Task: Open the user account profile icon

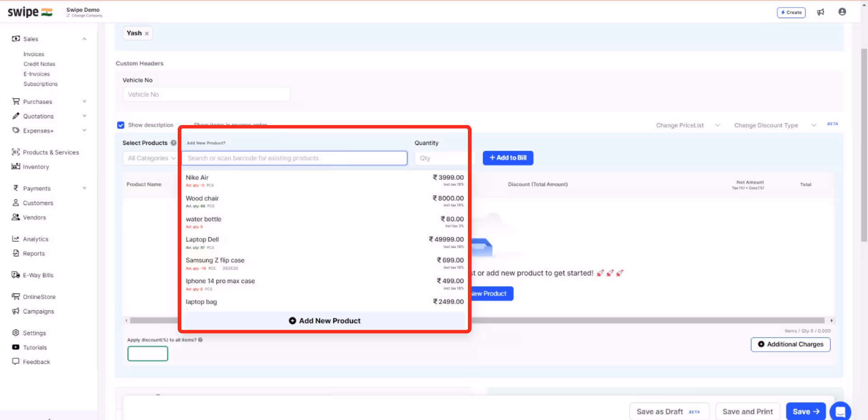Action: (x=842, y=12)
